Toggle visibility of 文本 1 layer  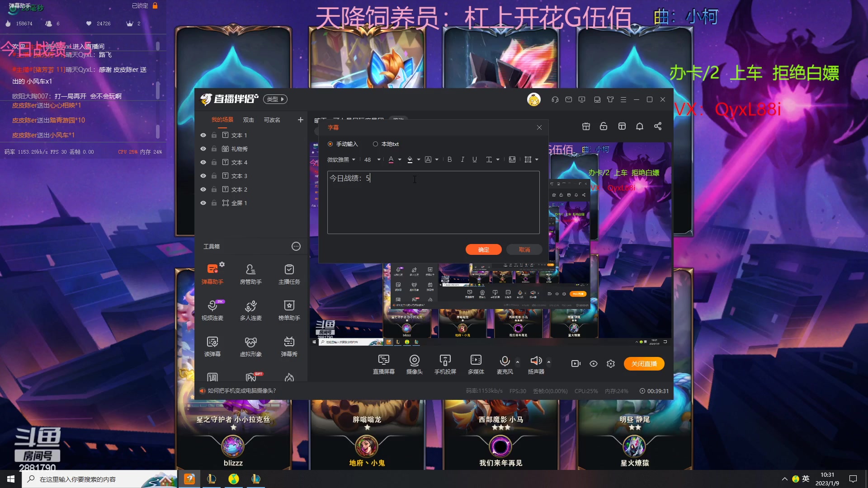click(203, 135)
